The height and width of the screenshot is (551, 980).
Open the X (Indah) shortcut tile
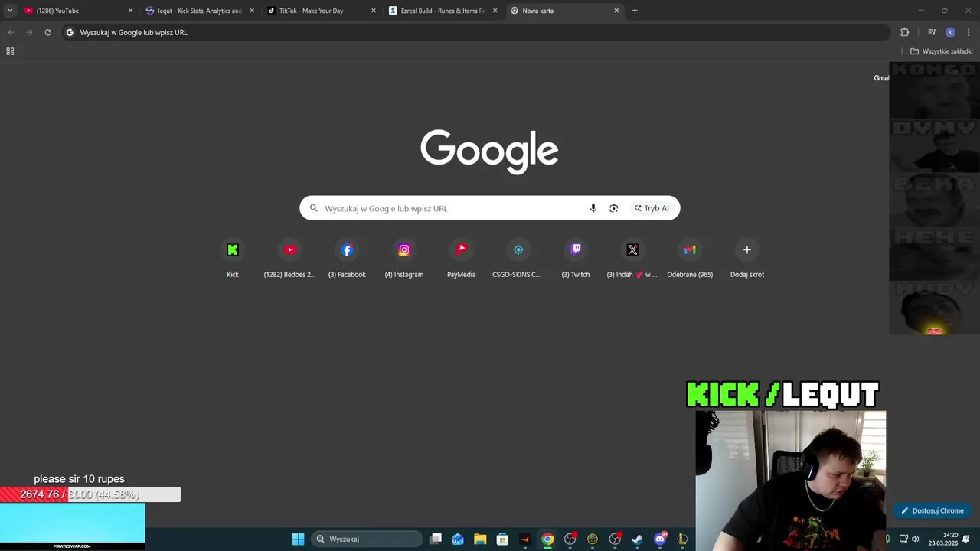click(x=632, y=259)
